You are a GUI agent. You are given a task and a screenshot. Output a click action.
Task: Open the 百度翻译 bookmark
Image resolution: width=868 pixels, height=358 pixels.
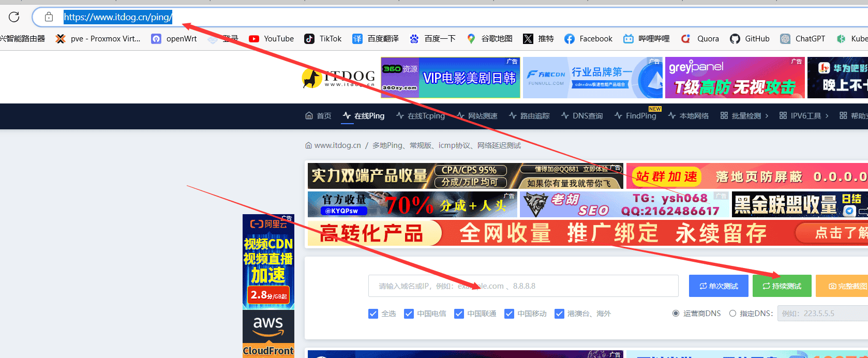(x=376, y=39)
